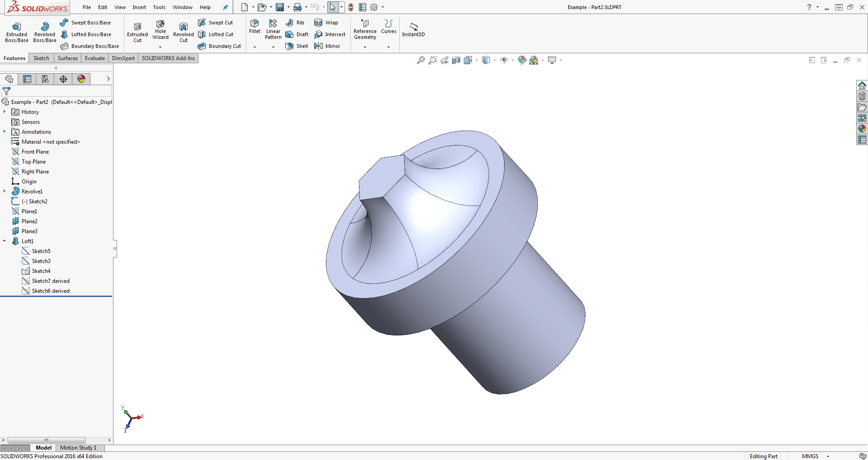The width and height of the screenshot is (868, 460).
Task: Click the feature tree horizontal scrollbar
Action: tap(47, 440)
